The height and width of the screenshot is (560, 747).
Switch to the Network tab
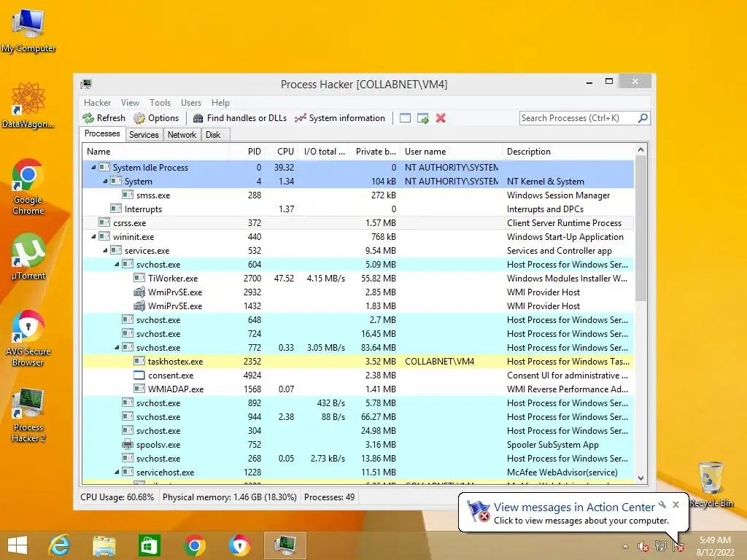[182, 135]
